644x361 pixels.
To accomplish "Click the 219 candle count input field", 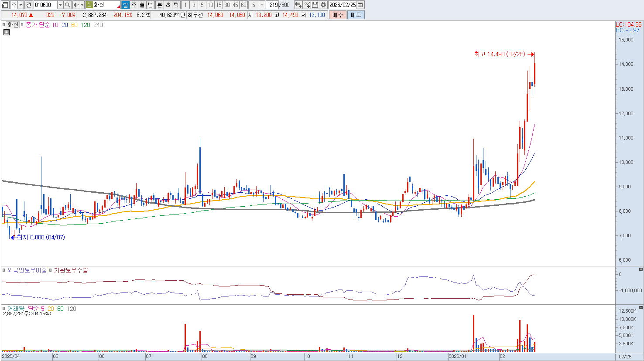I will (x=273, y=5).
